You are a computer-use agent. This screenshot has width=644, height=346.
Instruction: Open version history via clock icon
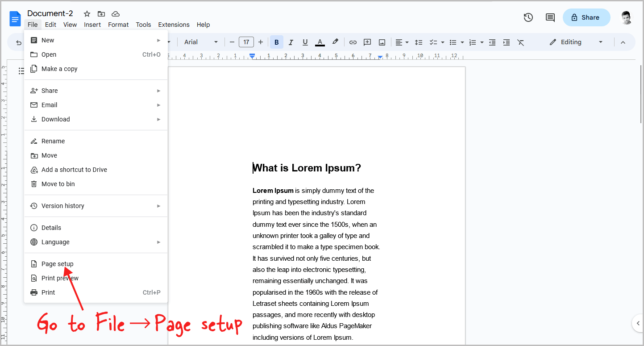[528, 17]
